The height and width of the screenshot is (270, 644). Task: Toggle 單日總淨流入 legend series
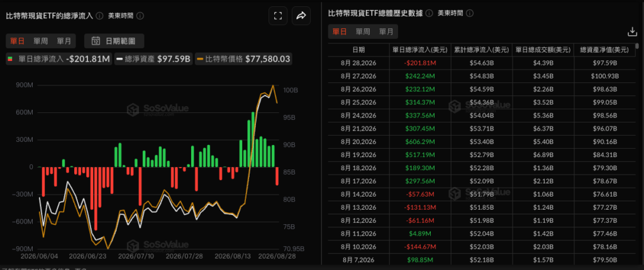tap(58, 59)
